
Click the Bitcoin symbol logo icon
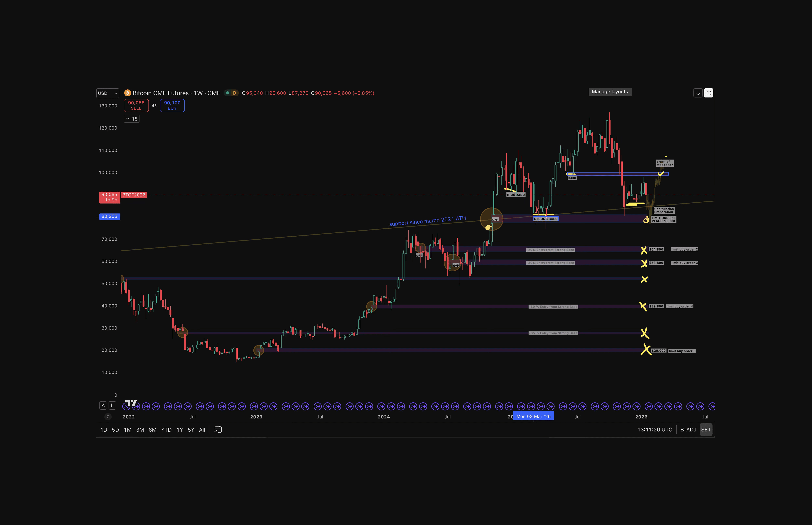tap(128, 93)
